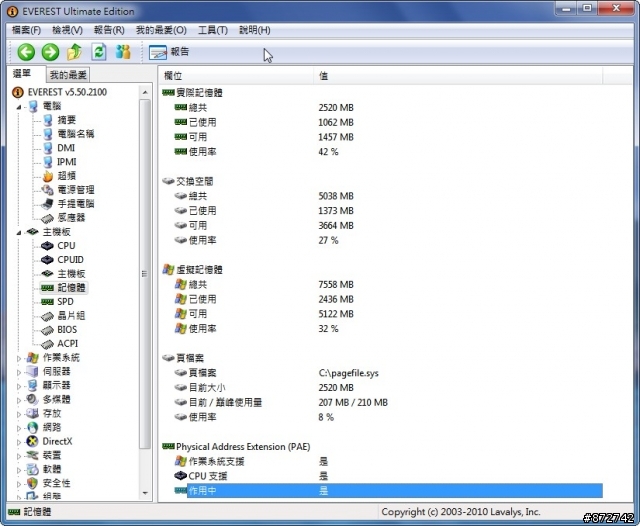
Task: Expand the DirectX tree node
Action: click(x=19, y=442)
